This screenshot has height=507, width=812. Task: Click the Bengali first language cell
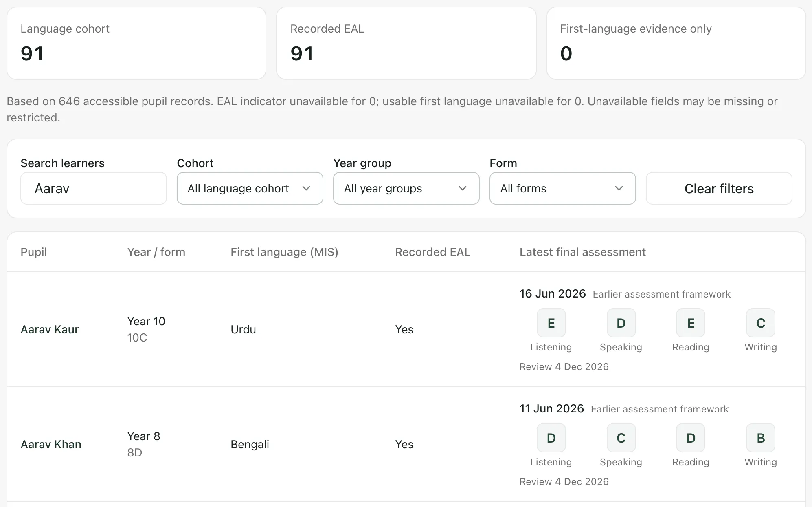tap(250, 444)
